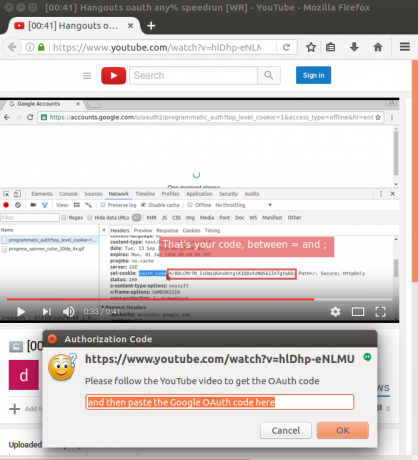This screenshot has height=460, width=418.
Task: Confirm dialog with OK button
Action: point(343,430)
